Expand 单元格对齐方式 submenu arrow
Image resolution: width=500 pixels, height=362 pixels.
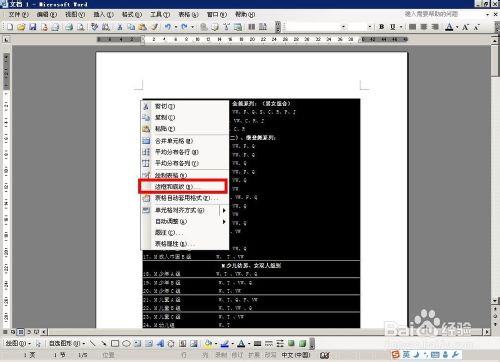point(224,210)
